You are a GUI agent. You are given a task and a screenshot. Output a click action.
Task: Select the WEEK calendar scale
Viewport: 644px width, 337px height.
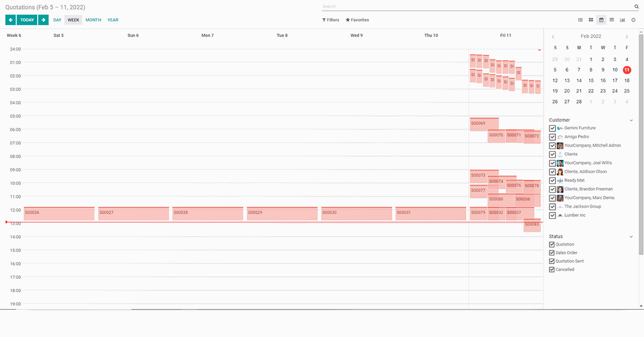[74, 20]
